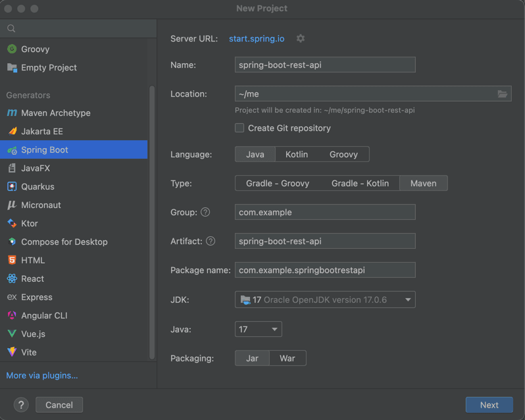The width and height of the screenshot is (525, 420).
Task: Choose Maven build type
Action: pos(424,183)
